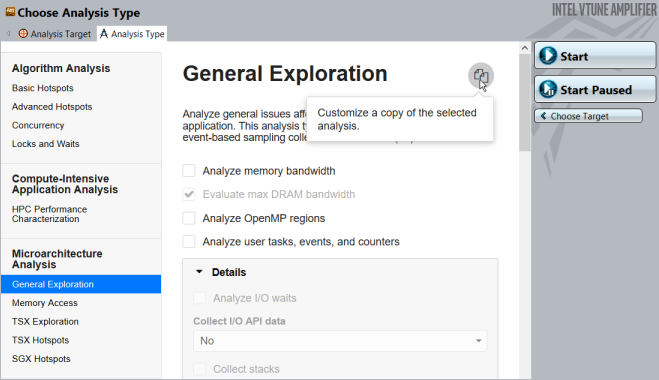
Task: Switch to the Analysis Target tab
Action: (55, 34)
